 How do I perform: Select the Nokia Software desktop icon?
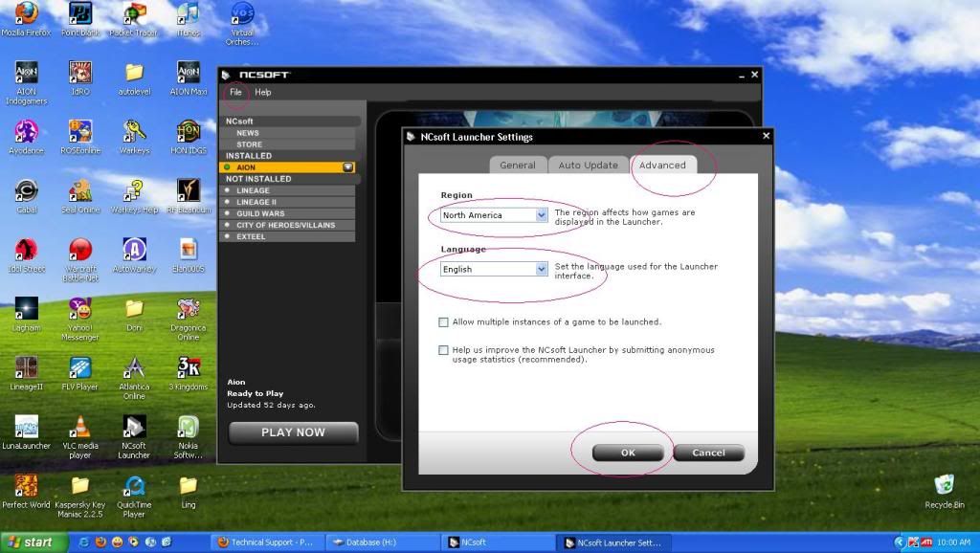(x=189, y=427)
